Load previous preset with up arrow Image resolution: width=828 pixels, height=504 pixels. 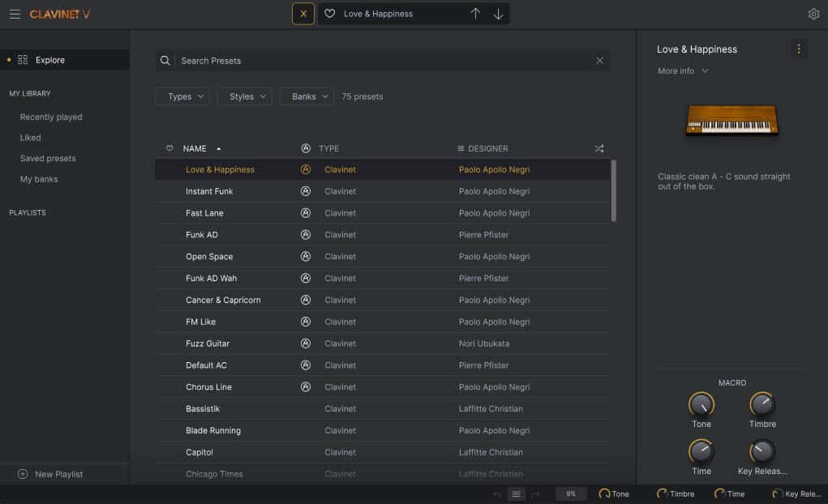click(475, 14)
